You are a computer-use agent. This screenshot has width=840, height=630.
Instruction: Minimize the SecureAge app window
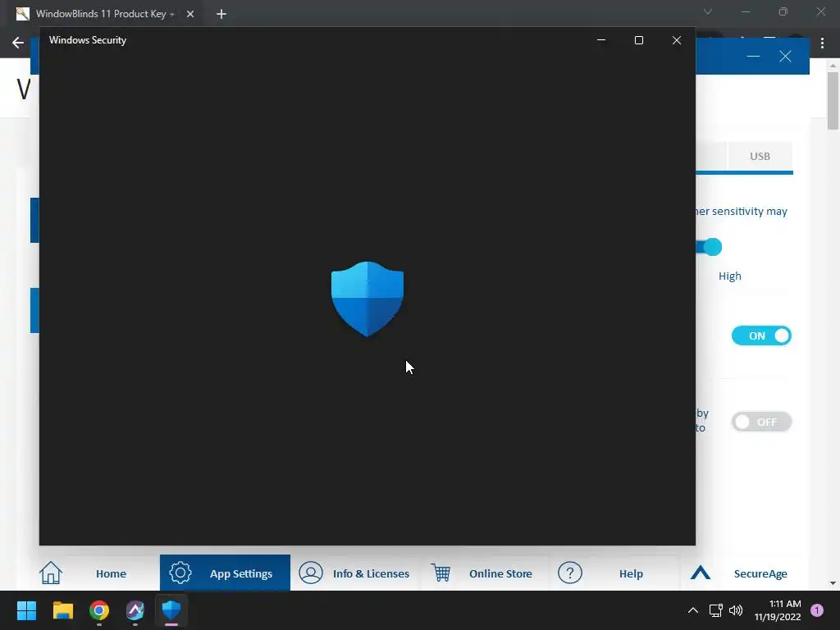753,57
